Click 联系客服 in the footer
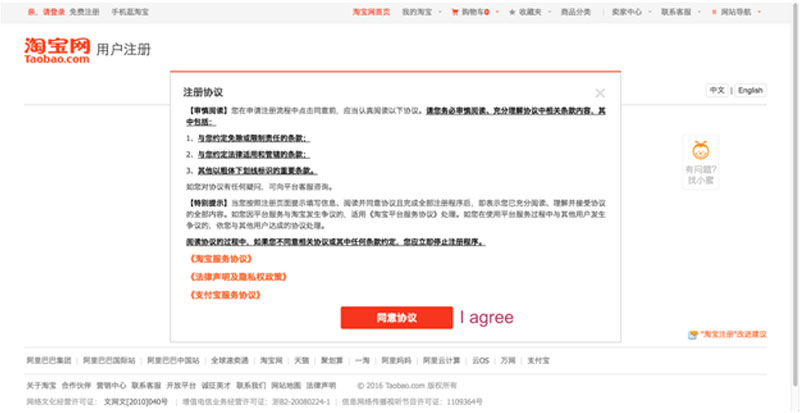This screenshot has height=413, width=800. [146, 385]
